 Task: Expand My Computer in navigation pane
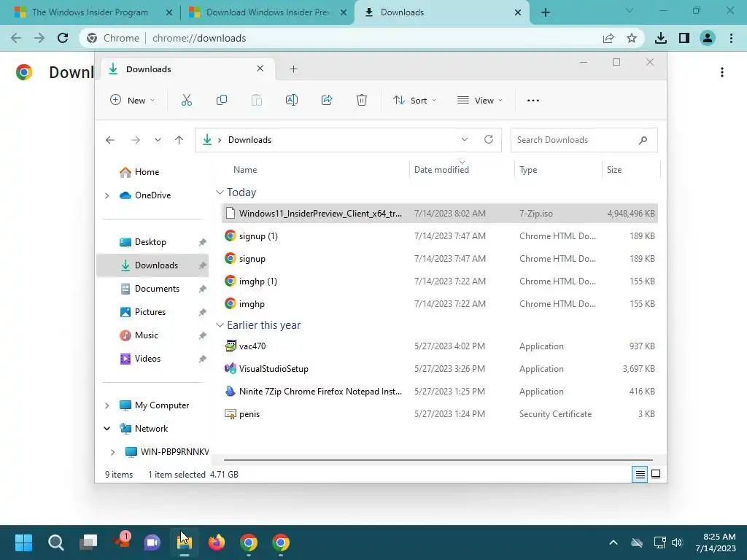(107, 405)
